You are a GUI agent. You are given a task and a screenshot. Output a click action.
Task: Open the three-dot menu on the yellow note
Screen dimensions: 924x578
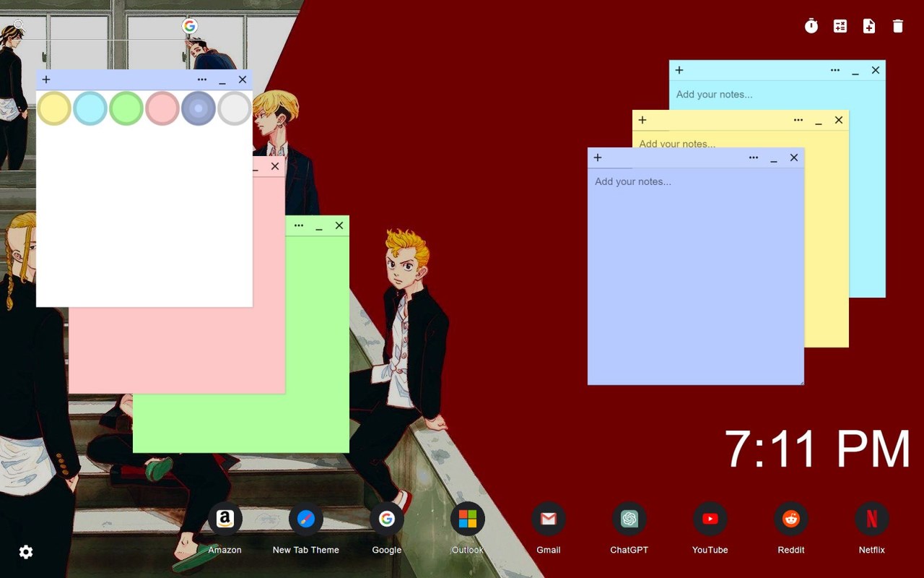click(798, 120)
